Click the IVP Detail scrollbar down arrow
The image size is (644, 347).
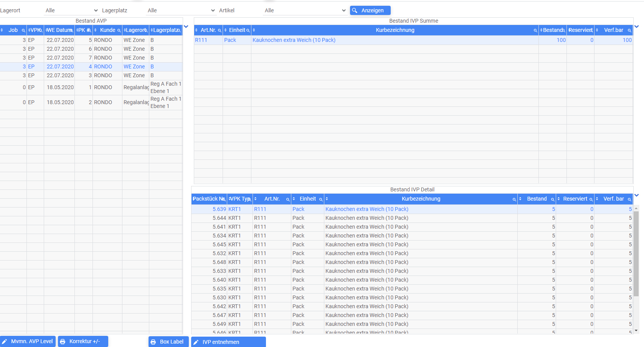(636, 330)
